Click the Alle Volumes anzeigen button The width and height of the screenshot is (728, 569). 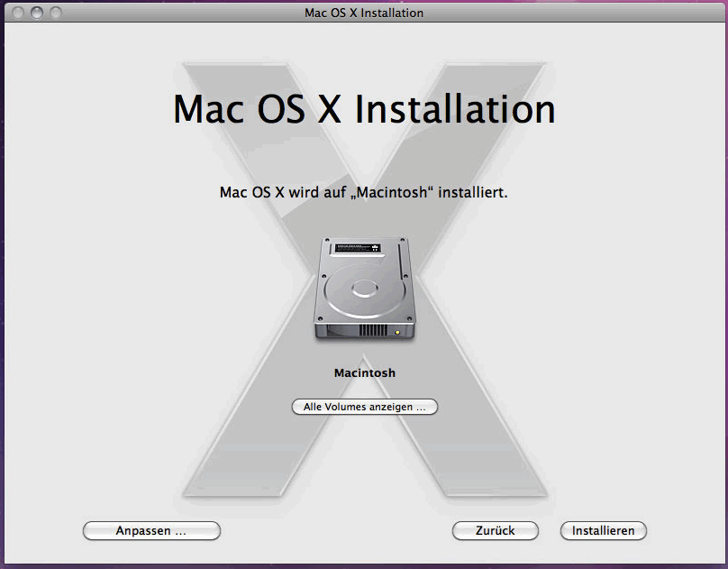365,407
